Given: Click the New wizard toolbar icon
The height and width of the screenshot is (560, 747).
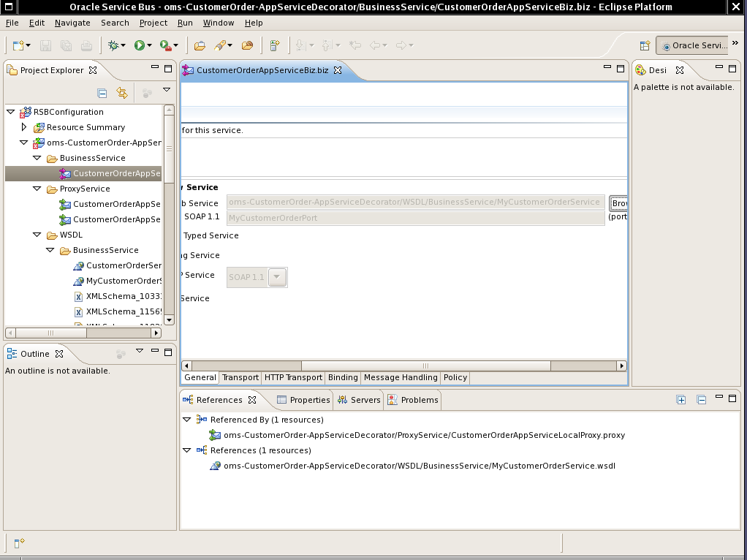Looking at the screenshot, I should [x=18, y=45].
